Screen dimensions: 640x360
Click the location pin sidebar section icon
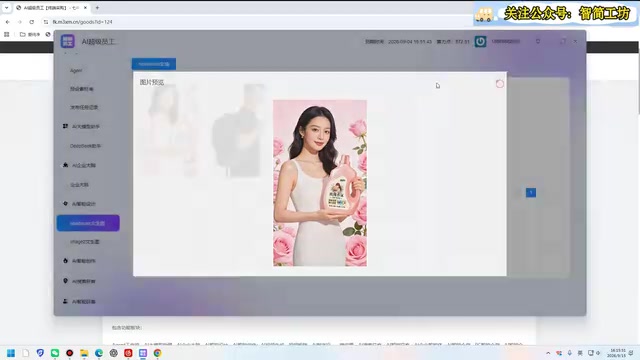[65, 281]
